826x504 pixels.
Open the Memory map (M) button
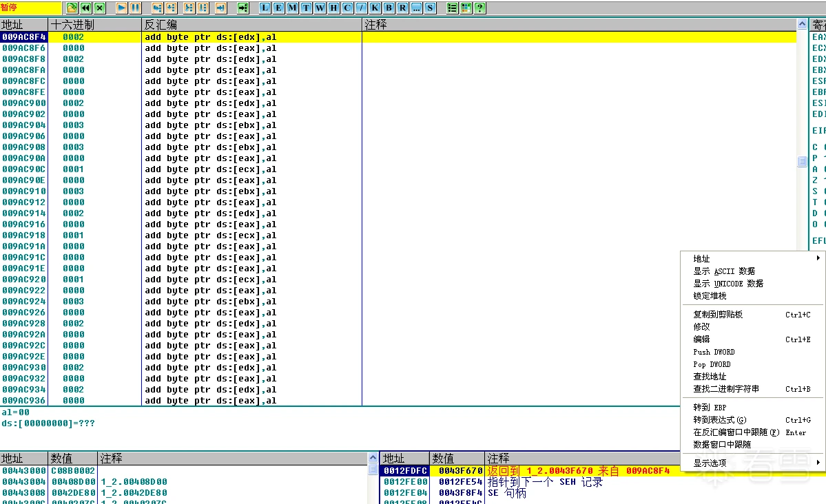(292, 8)
